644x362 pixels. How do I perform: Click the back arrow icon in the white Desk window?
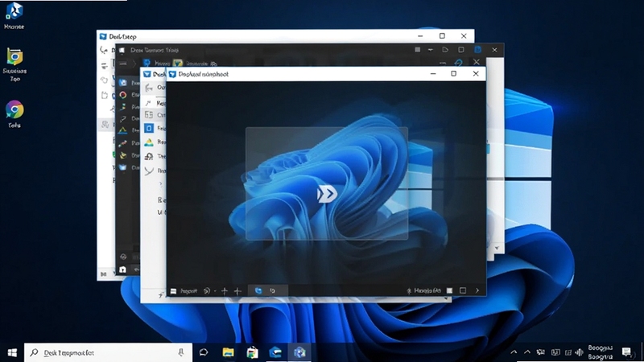[149, 88]
